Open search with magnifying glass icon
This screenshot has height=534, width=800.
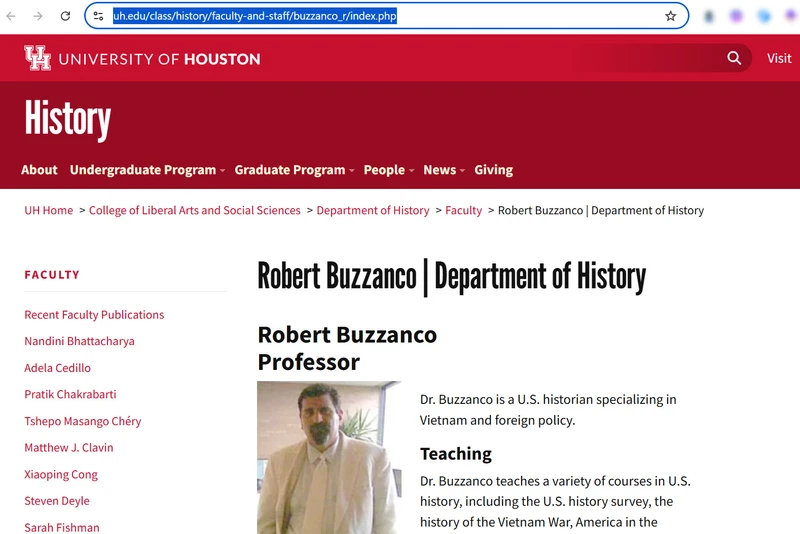734,58
